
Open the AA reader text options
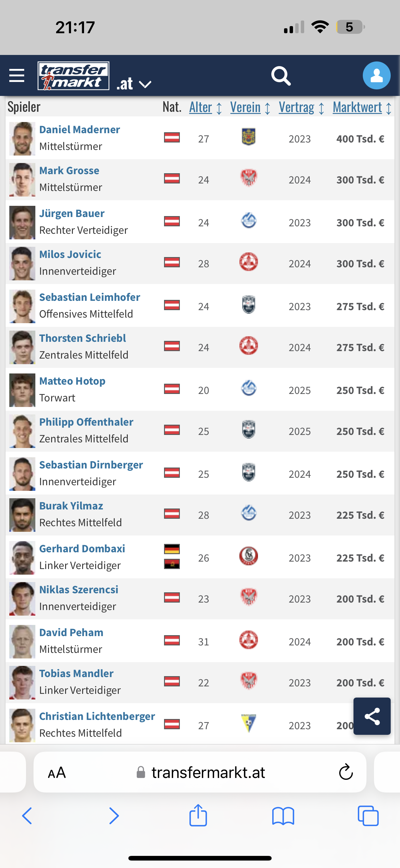57,772
